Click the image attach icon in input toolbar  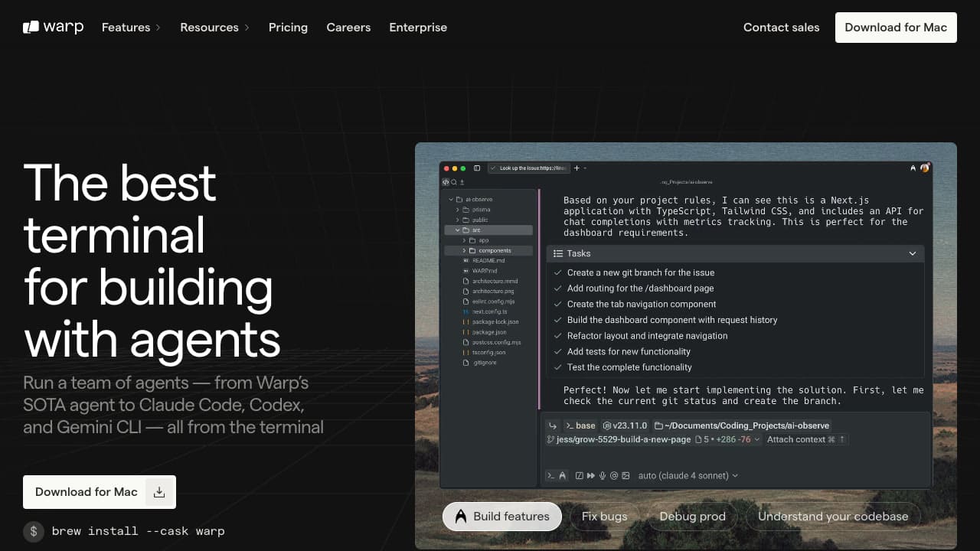(626, 476)
